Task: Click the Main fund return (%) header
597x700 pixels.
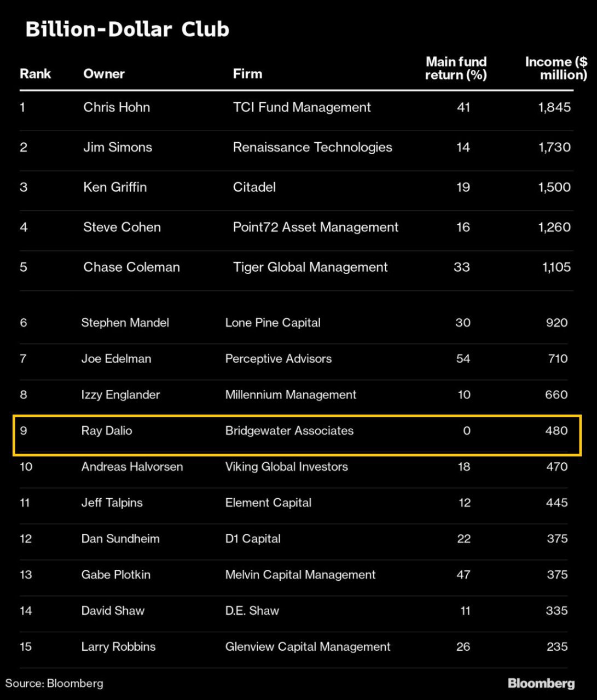Action: 456,68
